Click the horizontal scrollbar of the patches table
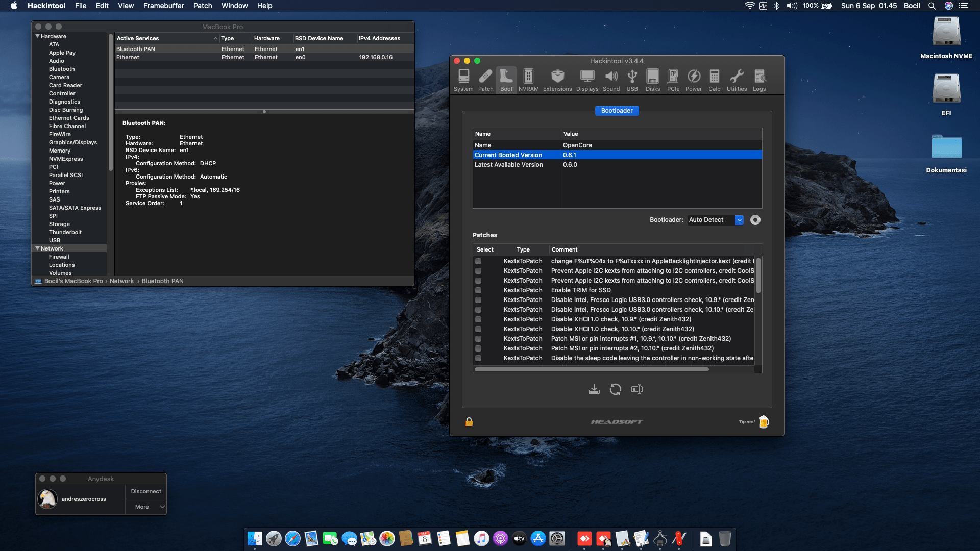This screenshot has height=551, width=980. (592, 369)
